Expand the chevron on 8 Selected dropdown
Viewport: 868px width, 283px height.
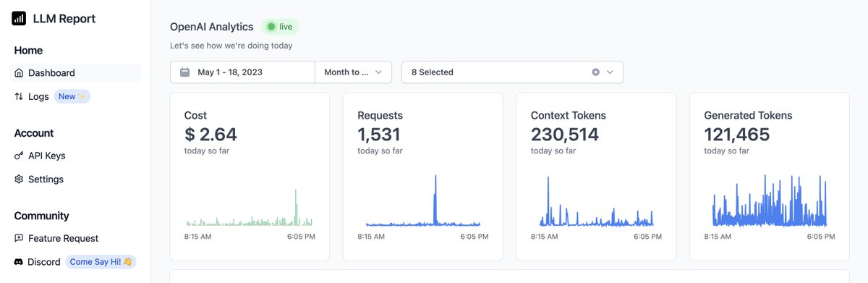[x=610, y=72]
